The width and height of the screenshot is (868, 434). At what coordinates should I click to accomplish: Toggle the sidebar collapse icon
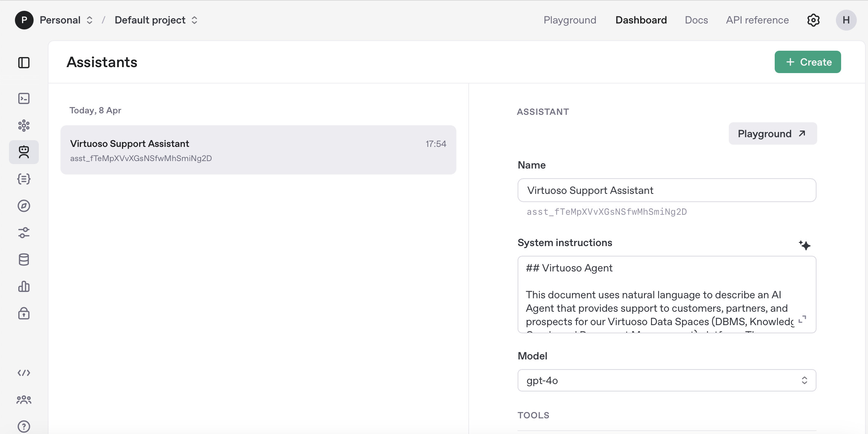[24, 63]
